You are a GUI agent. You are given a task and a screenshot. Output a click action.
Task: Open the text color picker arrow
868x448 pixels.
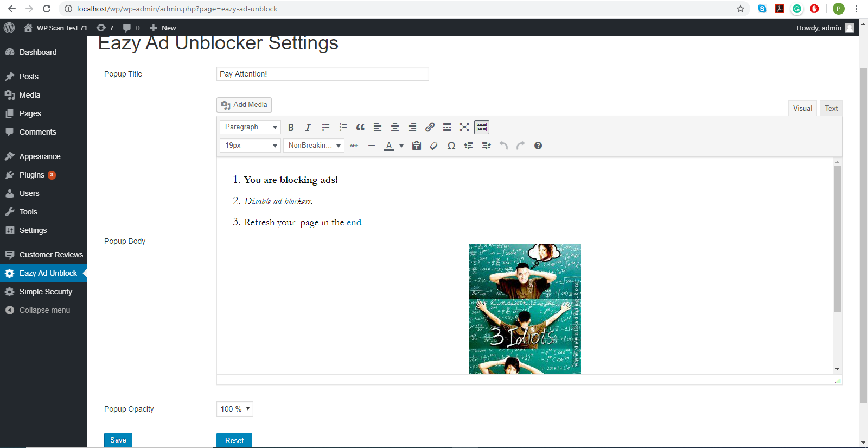coord(401,146)
